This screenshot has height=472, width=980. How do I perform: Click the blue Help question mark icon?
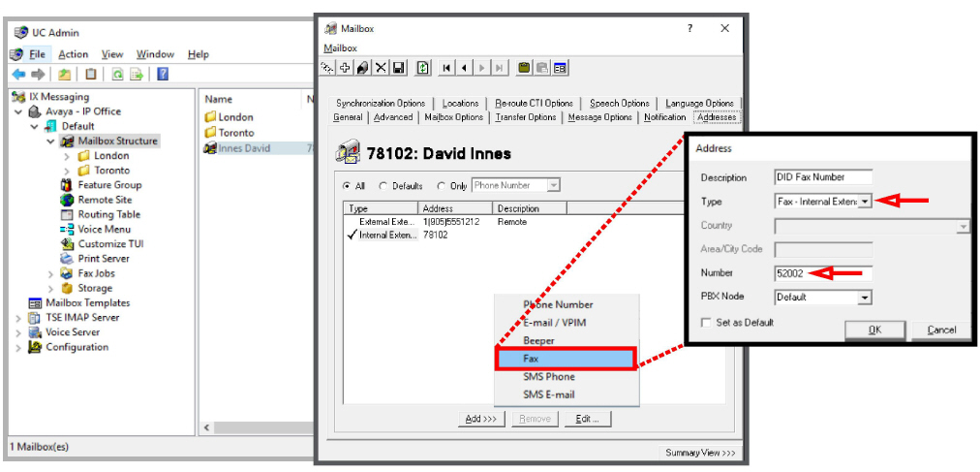[163, 75]
